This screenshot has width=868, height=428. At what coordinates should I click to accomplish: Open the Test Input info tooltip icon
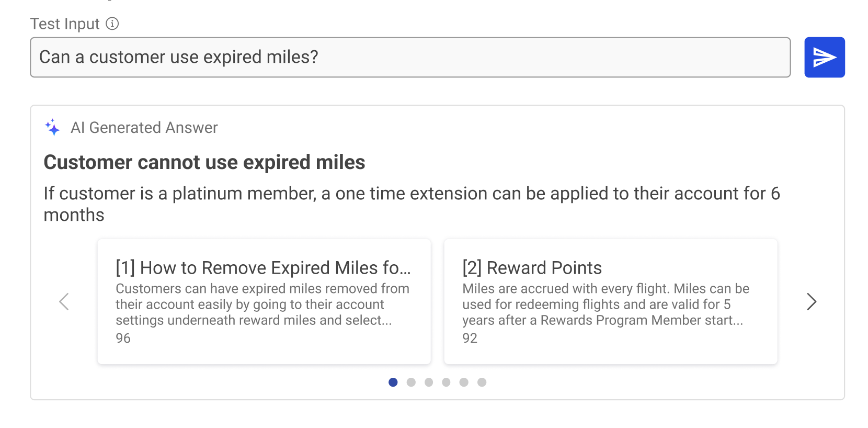[x=112, y=24]
